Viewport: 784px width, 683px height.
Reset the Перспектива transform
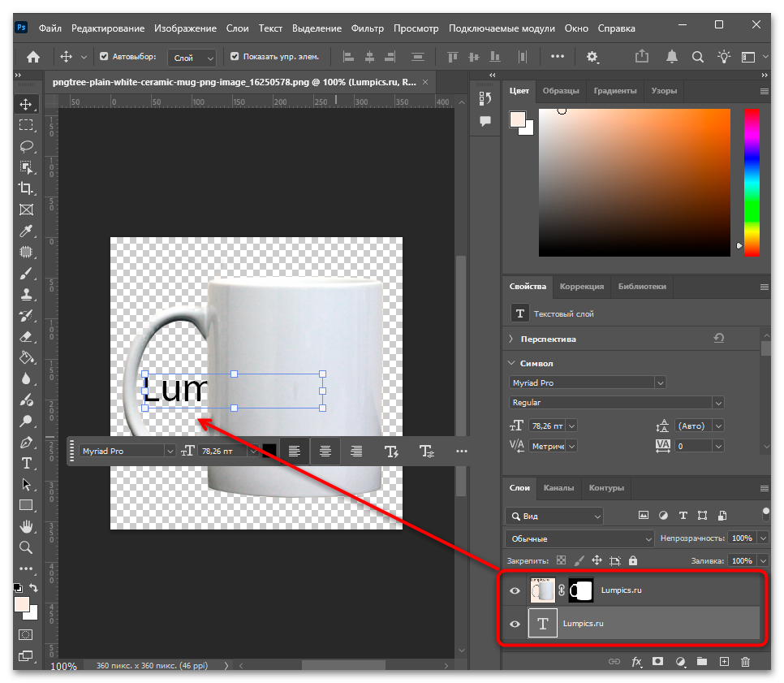719,339
